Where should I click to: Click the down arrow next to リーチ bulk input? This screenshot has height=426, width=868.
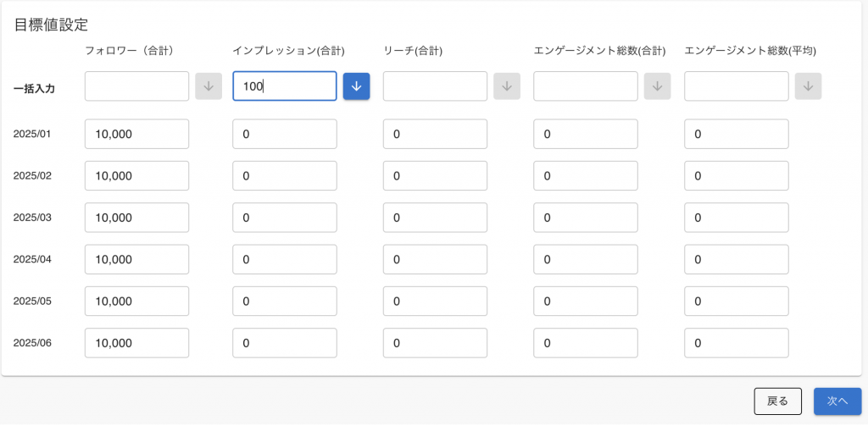tap(507, 86)
